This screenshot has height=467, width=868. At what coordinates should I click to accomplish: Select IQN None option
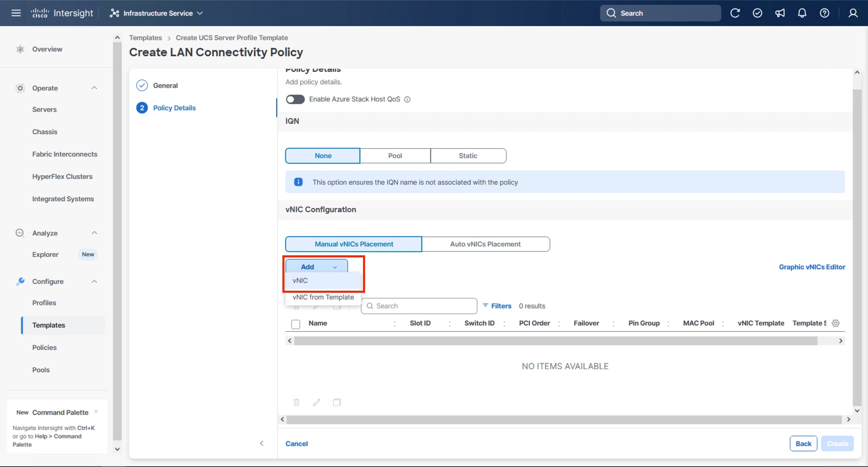point(322,155)
